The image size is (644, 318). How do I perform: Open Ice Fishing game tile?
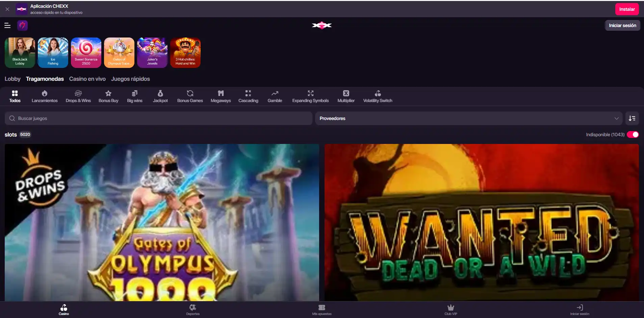53,53
